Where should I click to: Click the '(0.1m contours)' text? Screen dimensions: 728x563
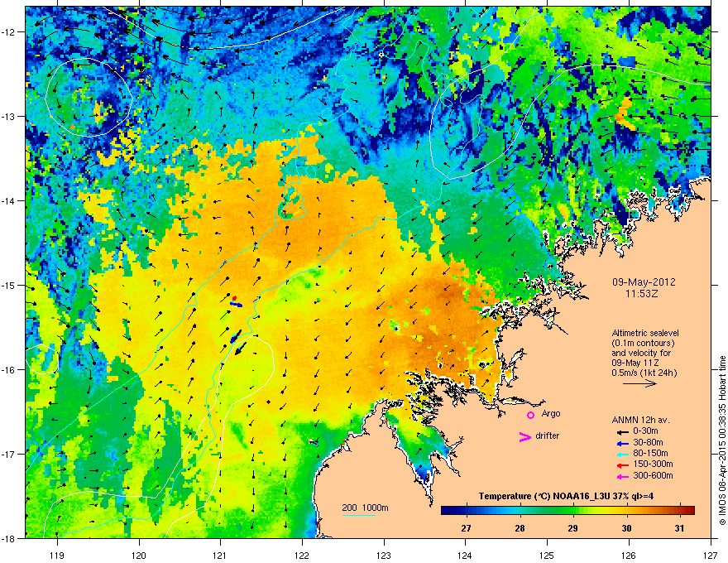coord(643,344)
